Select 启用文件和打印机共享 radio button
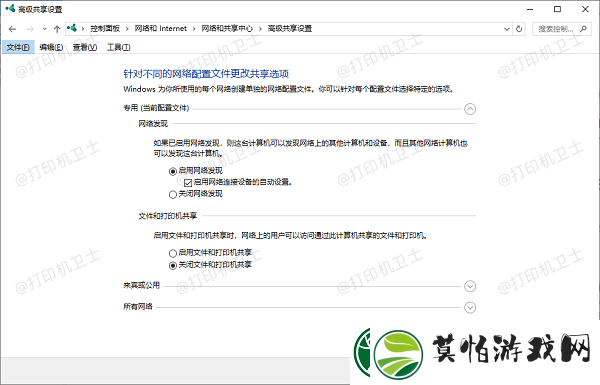Screen dimensions: 600x385 [x=173, y=253]
